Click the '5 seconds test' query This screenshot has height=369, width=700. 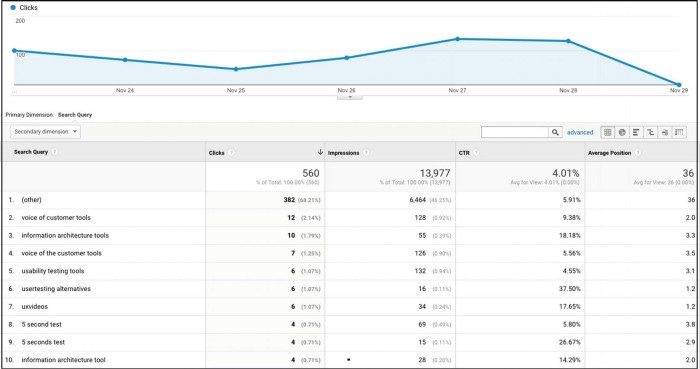(x=43, y=342)
